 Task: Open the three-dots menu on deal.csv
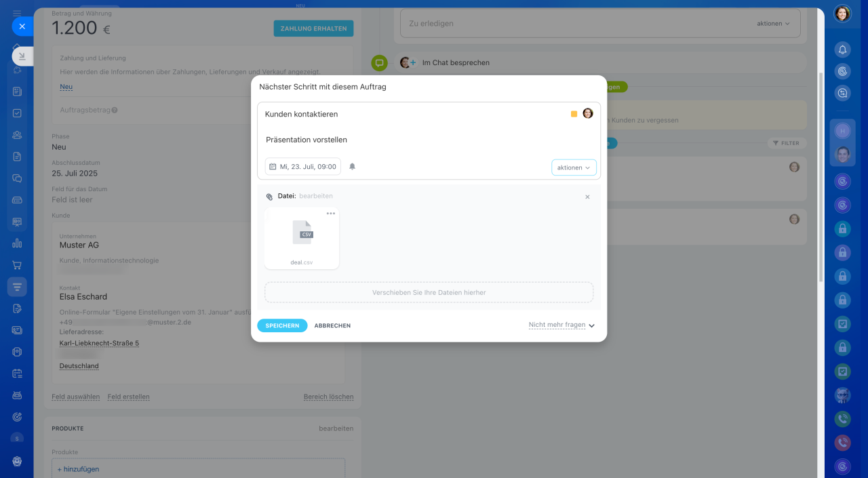(331, 214)
